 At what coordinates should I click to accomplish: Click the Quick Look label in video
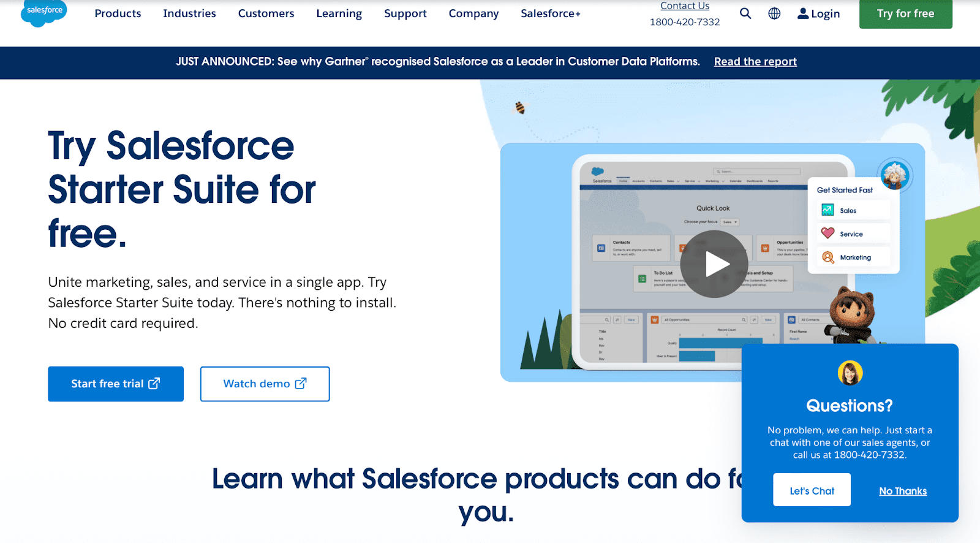pyautogui.click(x=713, y=208)
